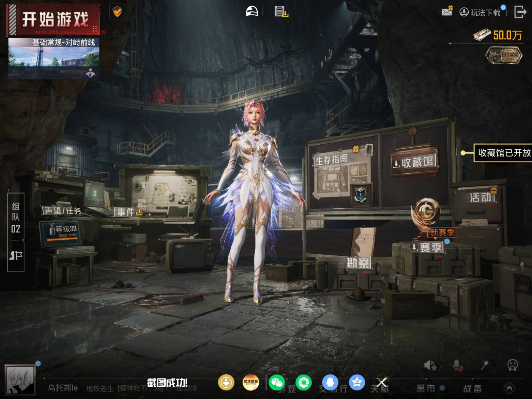The height and width of the screenshot is (399, 532).
Task: Share screenshot to QQ
Action: click(330, 383)
